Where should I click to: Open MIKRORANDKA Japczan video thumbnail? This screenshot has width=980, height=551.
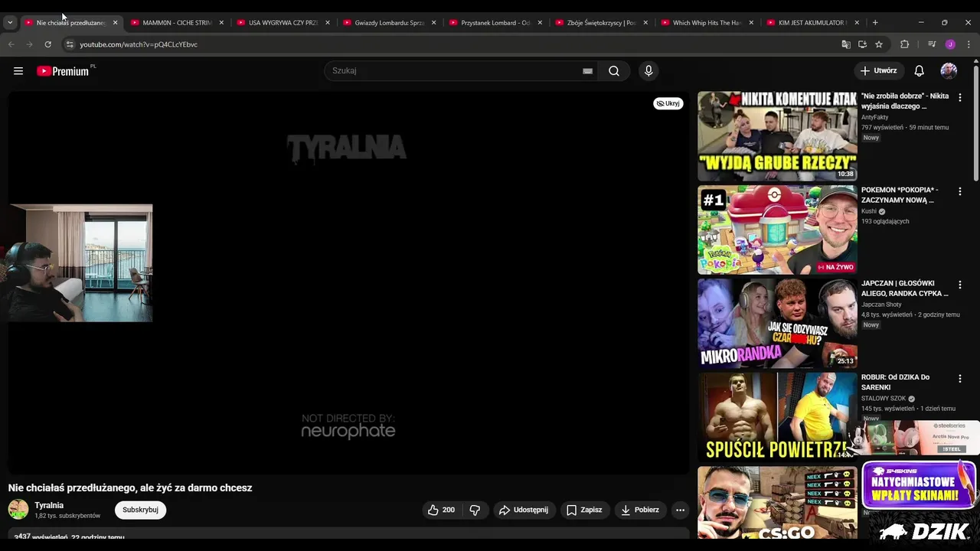point(777,324)
